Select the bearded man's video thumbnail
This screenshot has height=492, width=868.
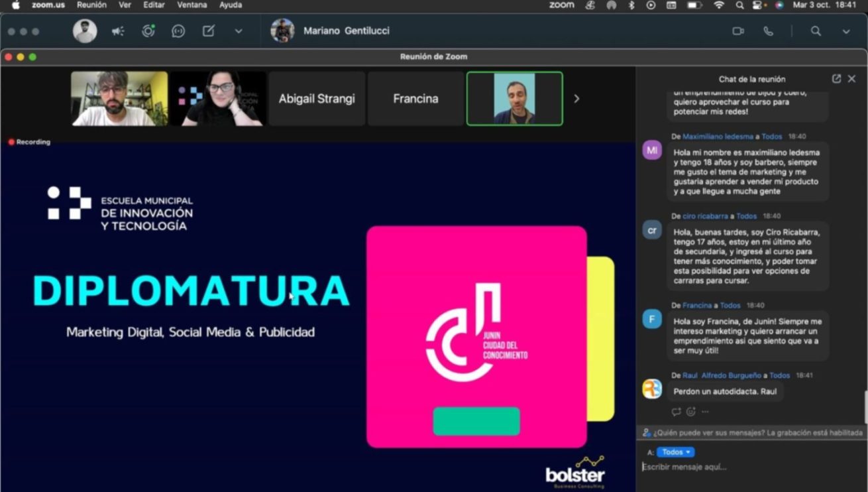tap(119, 99)
